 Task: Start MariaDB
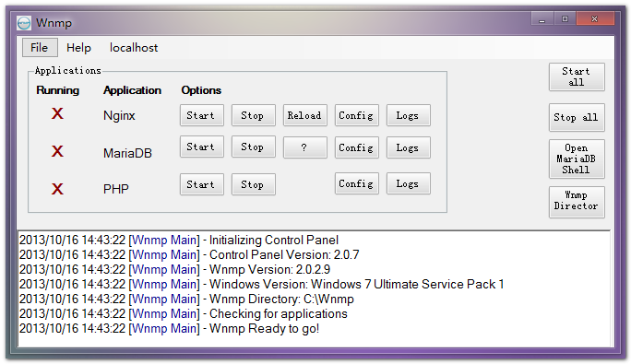tap(202, 147)
